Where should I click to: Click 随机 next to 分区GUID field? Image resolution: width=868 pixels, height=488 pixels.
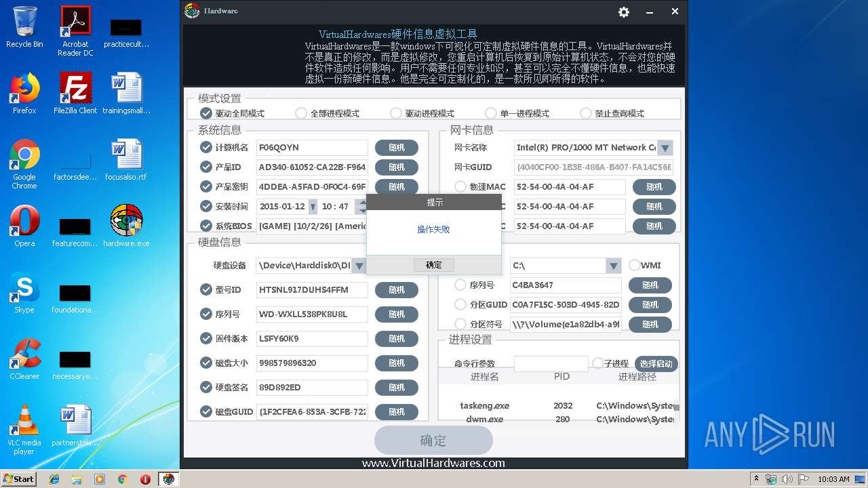point(650,305)
